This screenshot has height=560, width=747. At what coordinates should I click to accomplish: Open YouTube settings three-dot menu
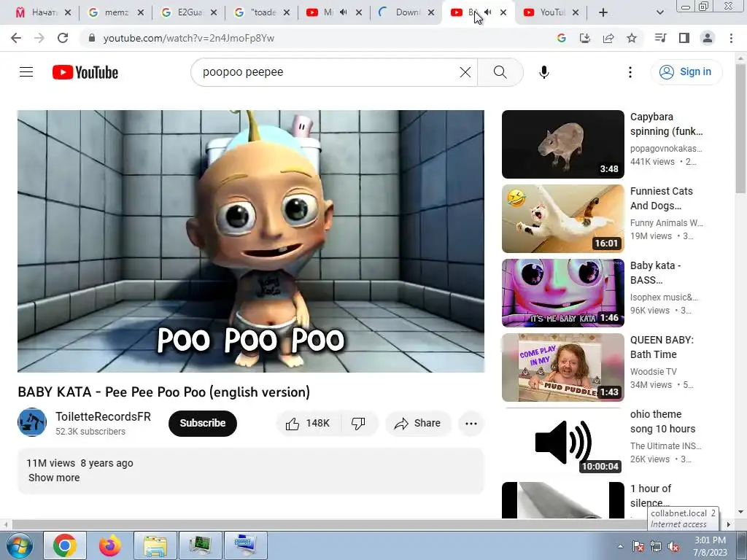[x=630, y=72]
